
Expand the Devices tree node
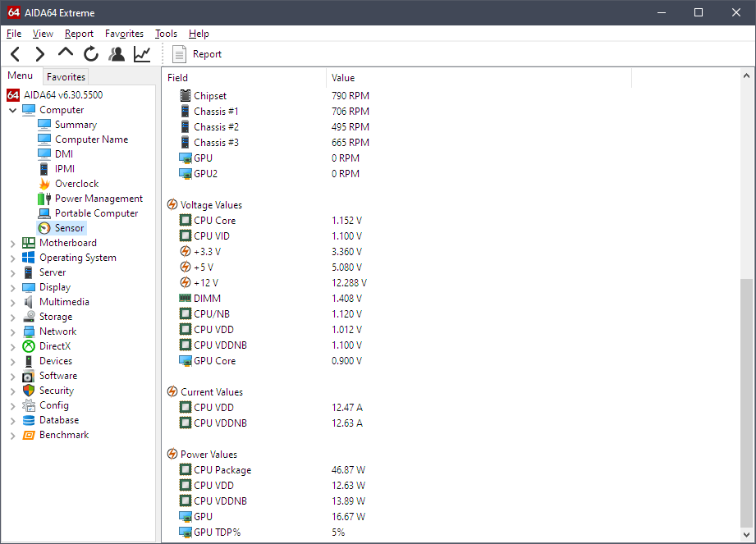click(x=12, y=361)
